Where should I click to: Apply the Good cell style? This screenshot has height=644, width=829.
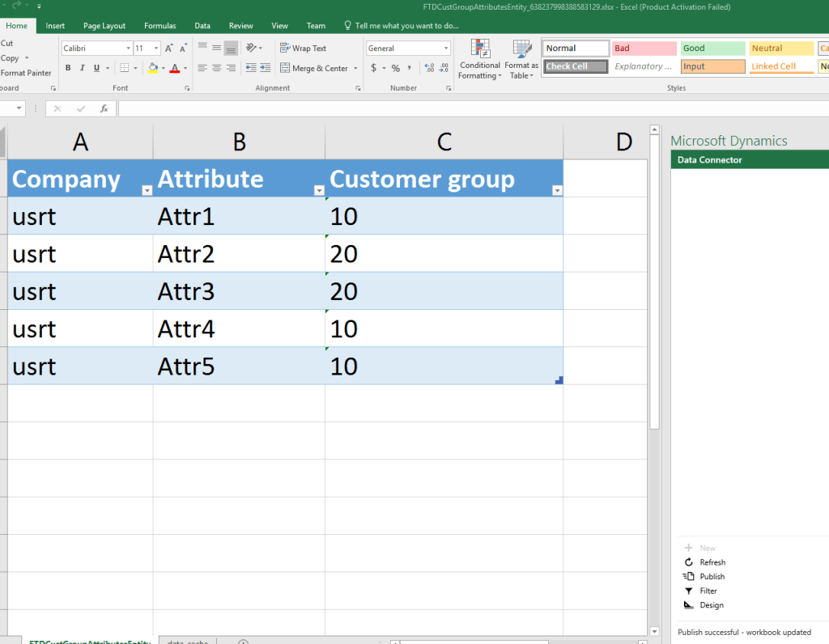click(712, 49)
